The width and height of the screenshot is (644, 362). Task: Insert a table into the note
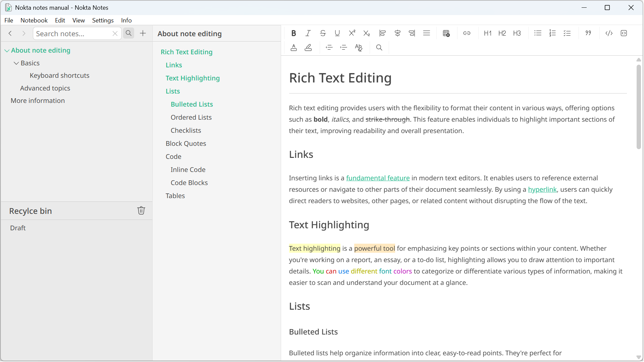point(446,33)
